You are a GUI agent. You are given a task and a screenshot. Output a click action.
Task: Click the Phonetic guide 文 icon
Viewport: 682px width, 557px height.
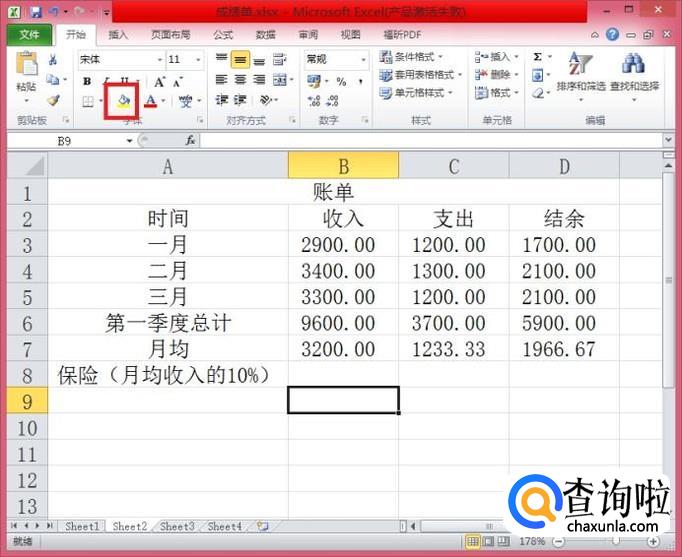point(185,101)
